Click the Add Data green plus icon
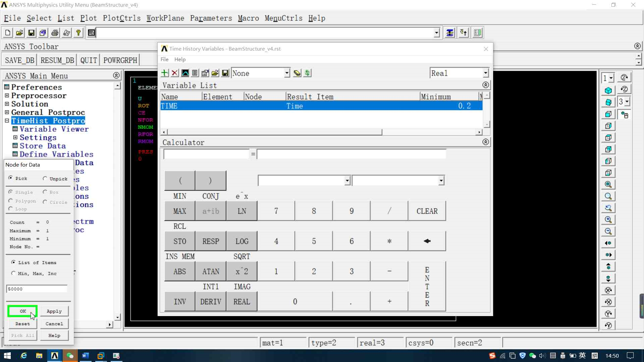The width and height of the screenshot is (644, 362). pos(165,73)
